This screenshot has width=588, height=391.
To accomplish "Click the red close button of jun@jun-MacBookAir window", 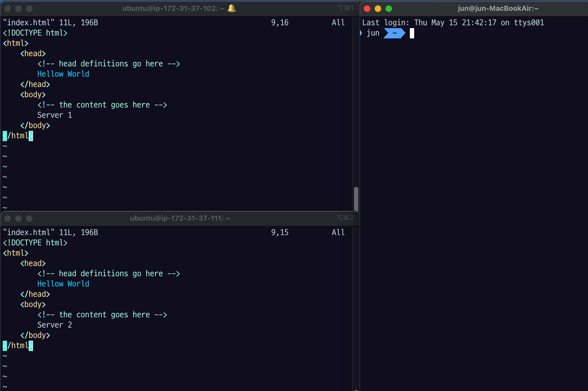I will (x=367, y=9).
